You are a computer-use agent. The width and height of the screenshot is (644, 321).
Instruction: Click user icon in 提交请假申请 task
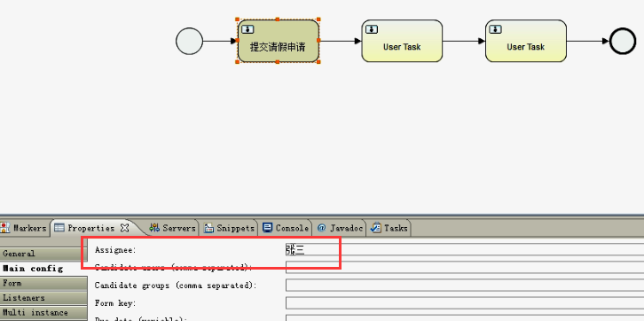(247, 29)
